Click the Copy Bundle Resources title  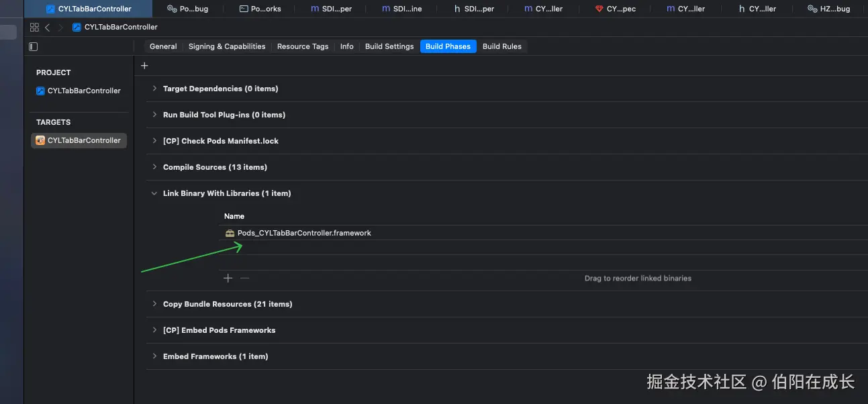point(228,304)
